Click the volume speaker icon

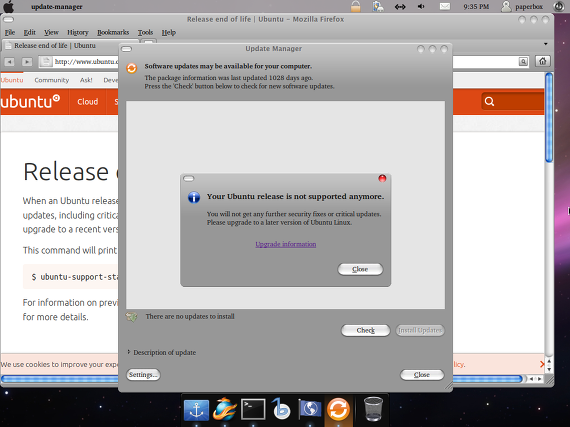pos(421,6)
